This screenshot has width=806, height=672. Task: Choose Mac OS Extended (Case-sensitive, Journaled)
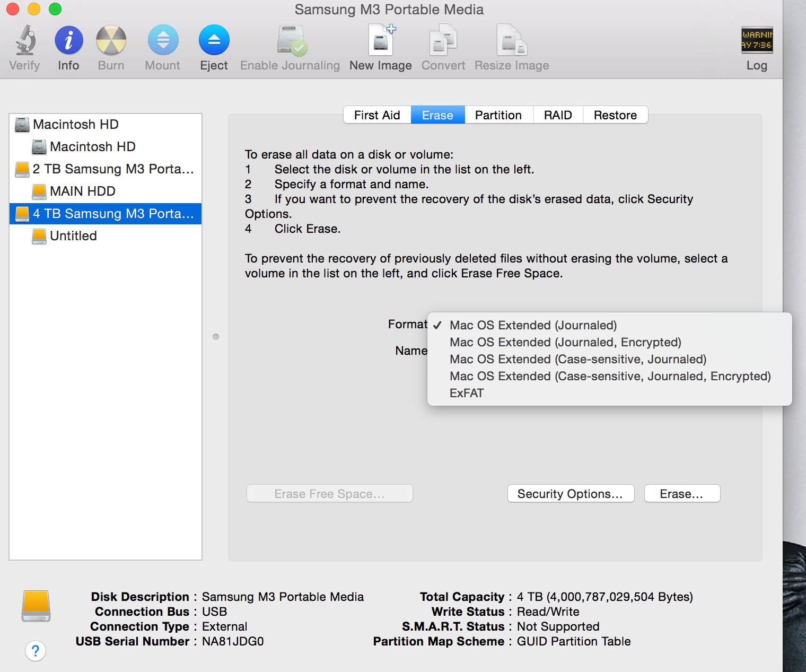(609, 359)
